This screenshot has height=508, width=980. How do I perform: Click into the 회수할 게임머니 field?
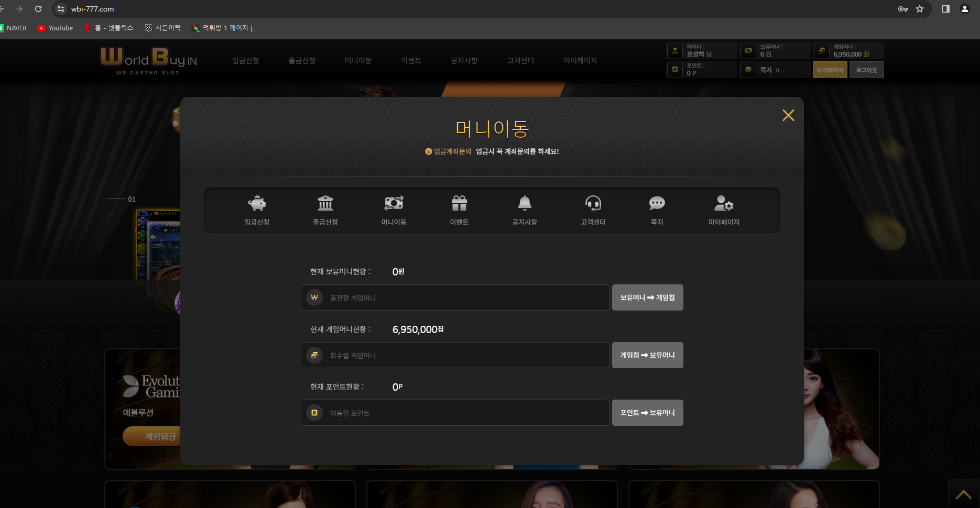466,356
